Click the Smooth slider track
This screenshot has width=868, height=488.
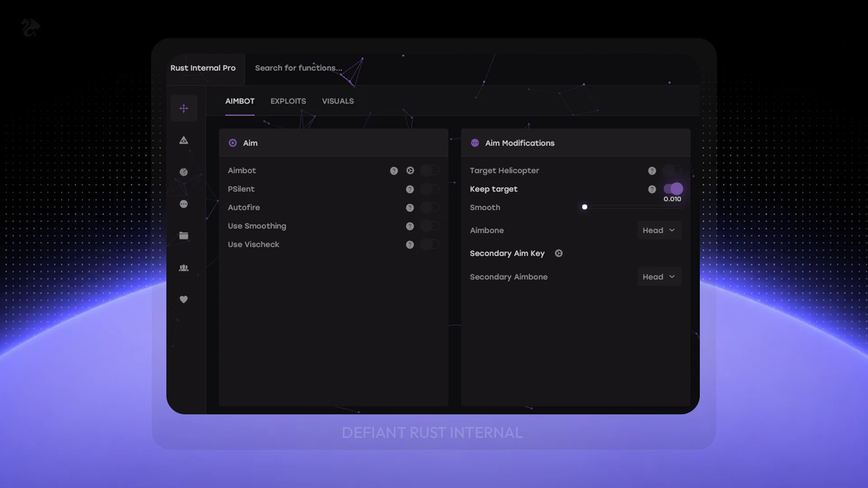(633, 207)
